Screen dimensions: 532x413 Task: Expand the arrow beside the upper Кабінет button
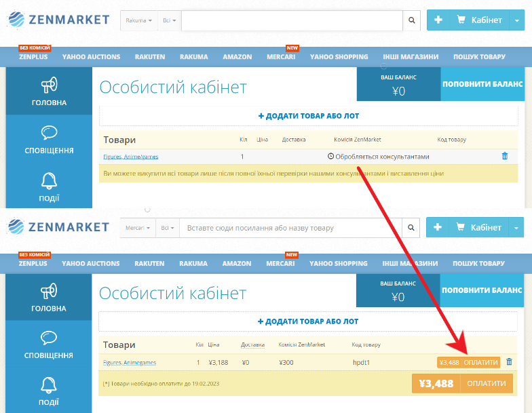(x=517, y=20)
